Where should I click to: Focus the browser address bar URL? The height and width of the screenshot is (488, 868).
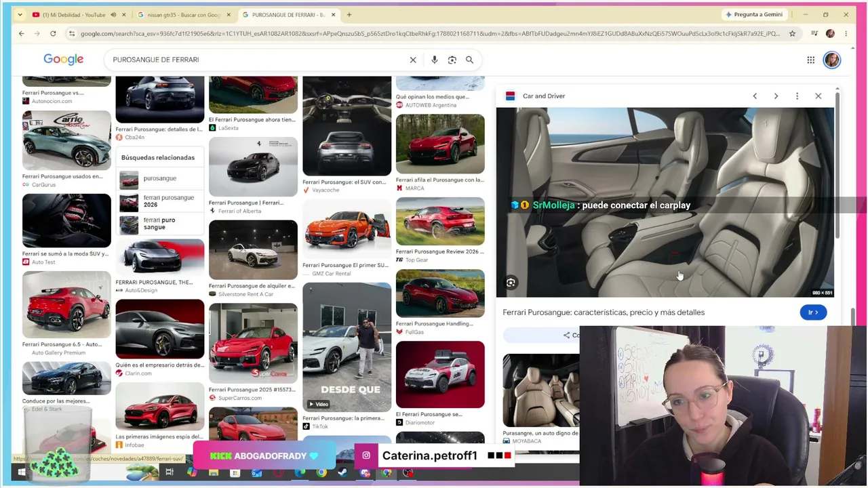pos(430,33)
